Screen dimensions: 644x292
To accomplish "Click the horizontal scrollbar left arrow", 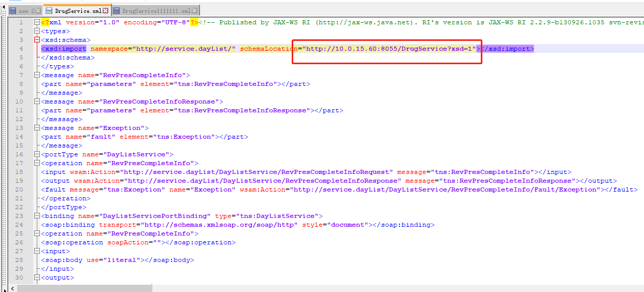I will [12, 288].
